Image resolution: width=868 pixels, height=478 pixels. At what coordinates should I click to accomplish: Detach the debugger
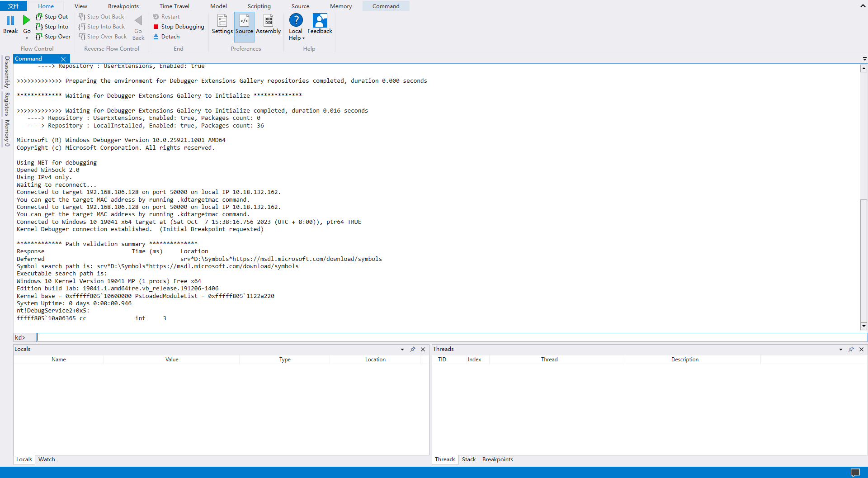(166, 37)
